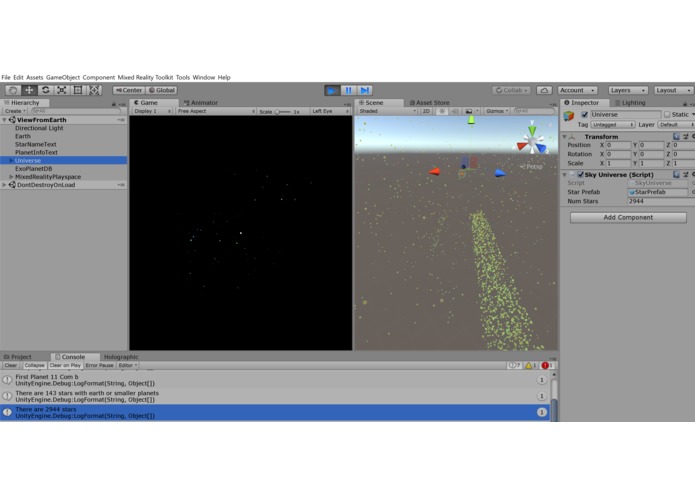
Task: Expand the Universe object
Action: [x=11, y=161]
